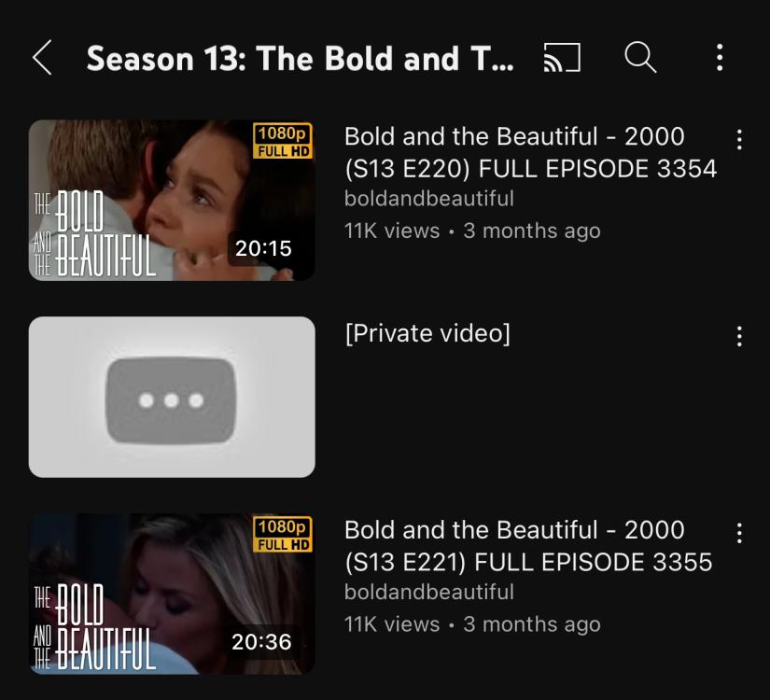Tap the Cast to device icon
The image size is (770, 700).
562,58
